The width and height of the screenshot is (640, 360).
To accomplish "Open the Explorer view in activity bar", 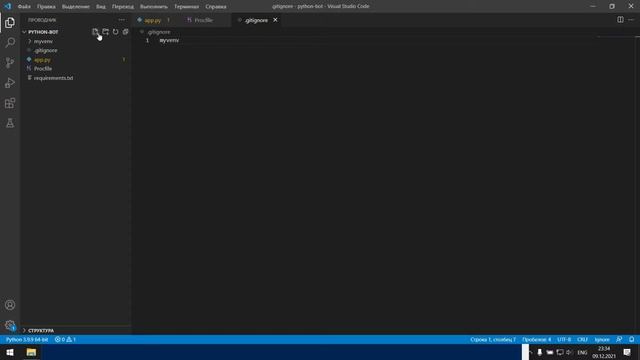I will click(x=10, y=22).
